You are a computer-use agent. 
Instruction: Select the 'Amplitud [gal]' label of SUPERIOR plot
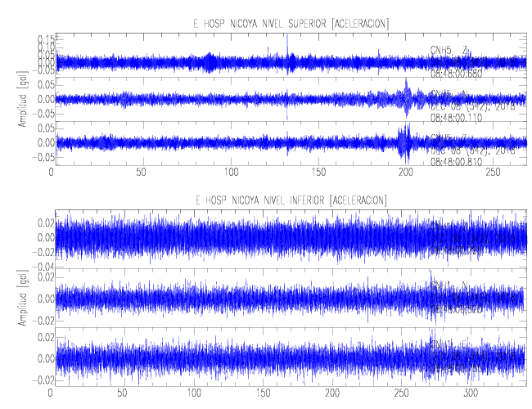(23, 99)
